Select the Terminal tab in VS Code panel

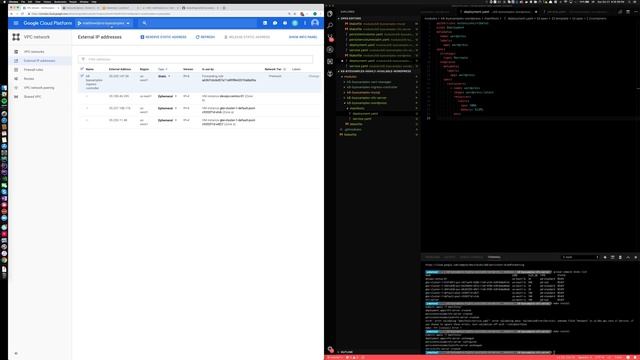494,257
